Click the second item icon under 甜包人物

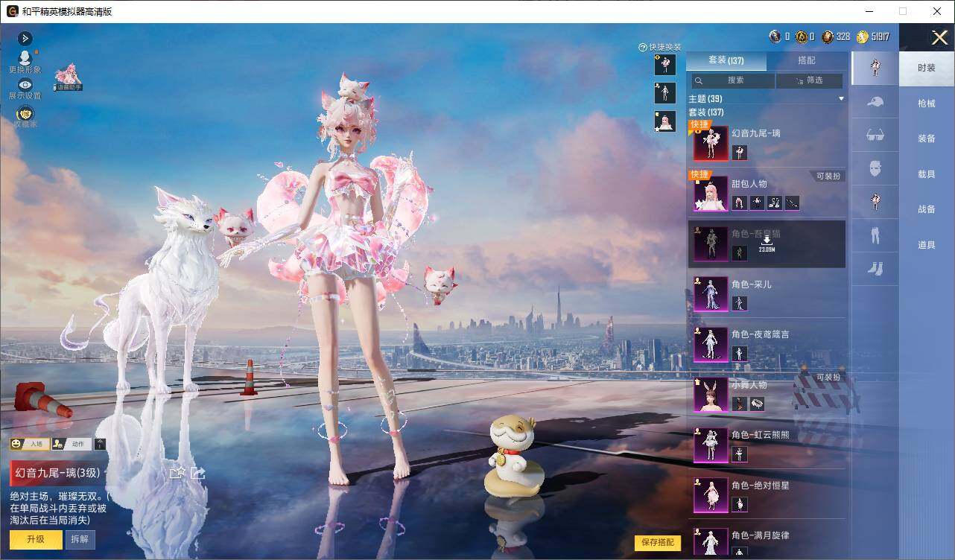coord(757,203)
